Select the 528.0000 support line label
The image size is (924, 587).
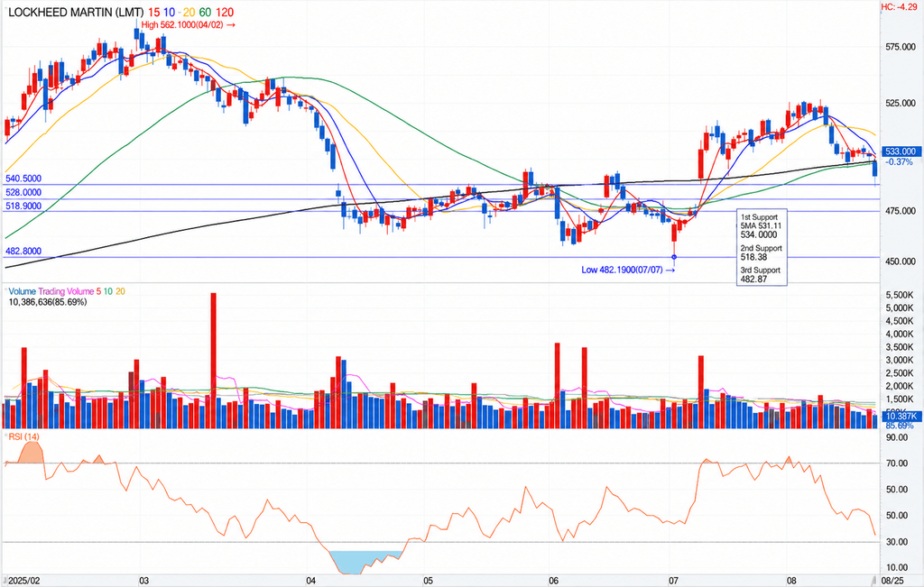pos(23,193)
